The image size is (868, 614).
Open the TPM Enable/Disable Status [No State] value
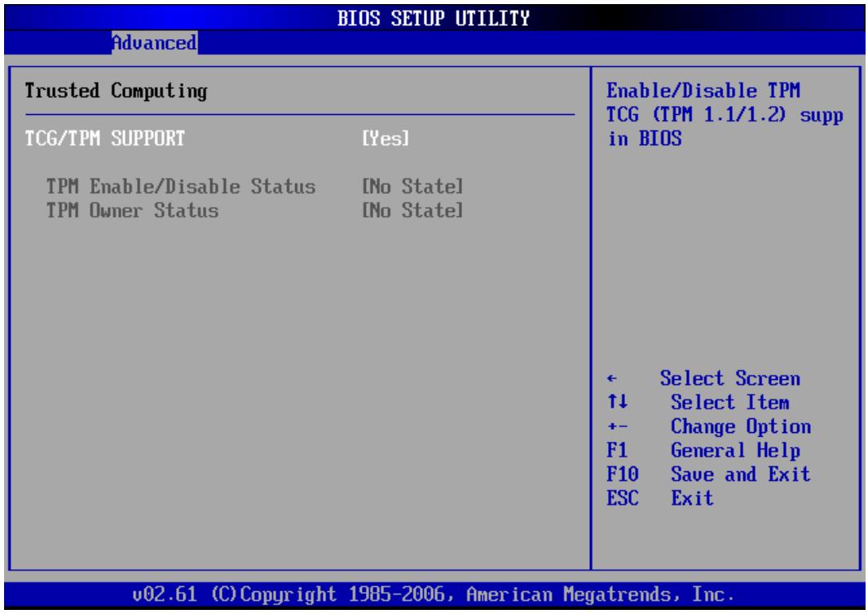tap(412, 187)
